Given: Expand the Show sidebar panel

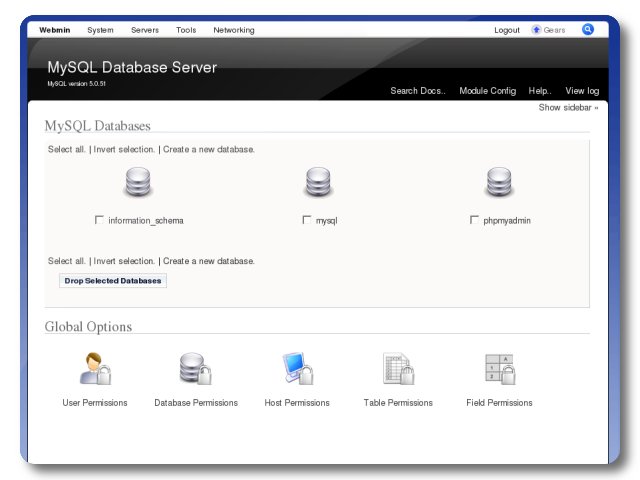Looking at the screenshot, I should [x=568, y=107].
